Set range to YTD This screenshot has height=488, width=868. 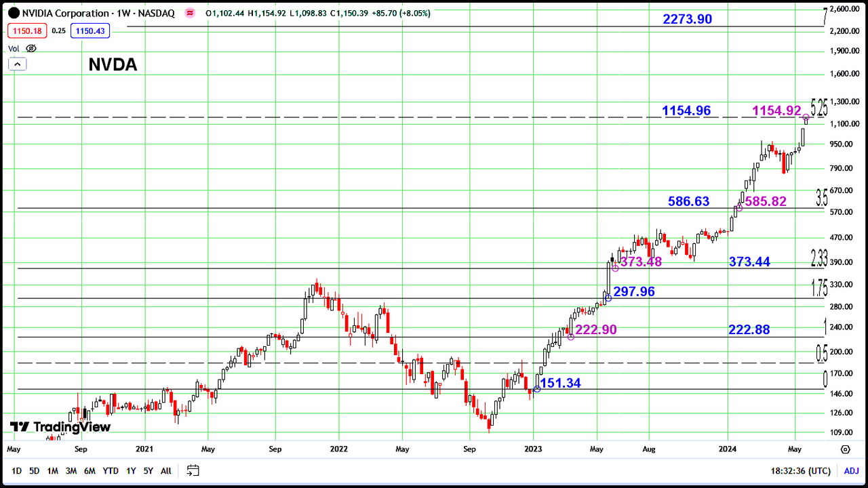(x=110, y=470)
